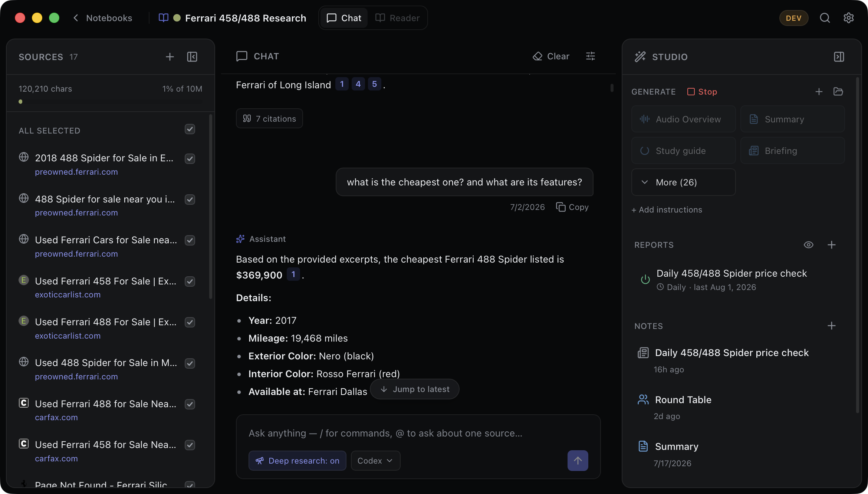
Task: Open folder icon in Generate row
Action: 838,92
